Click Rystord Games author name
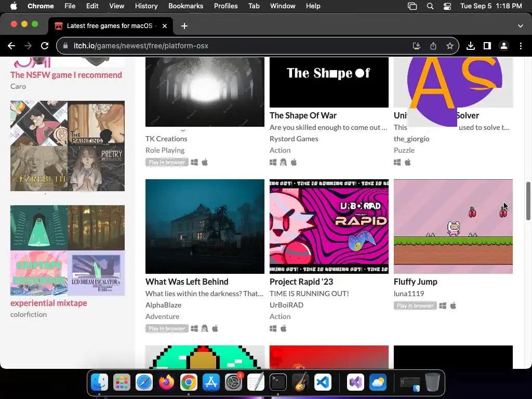Viewport: 532px width, 399px height. coord(294,139)
